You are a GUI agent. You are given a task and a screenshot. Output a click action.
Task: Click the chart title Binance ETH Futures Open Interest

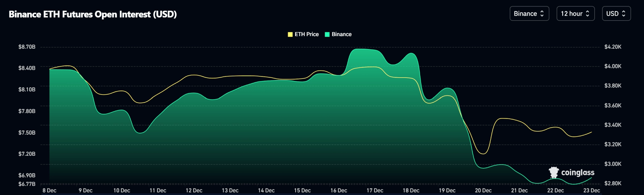coord(93,14)
